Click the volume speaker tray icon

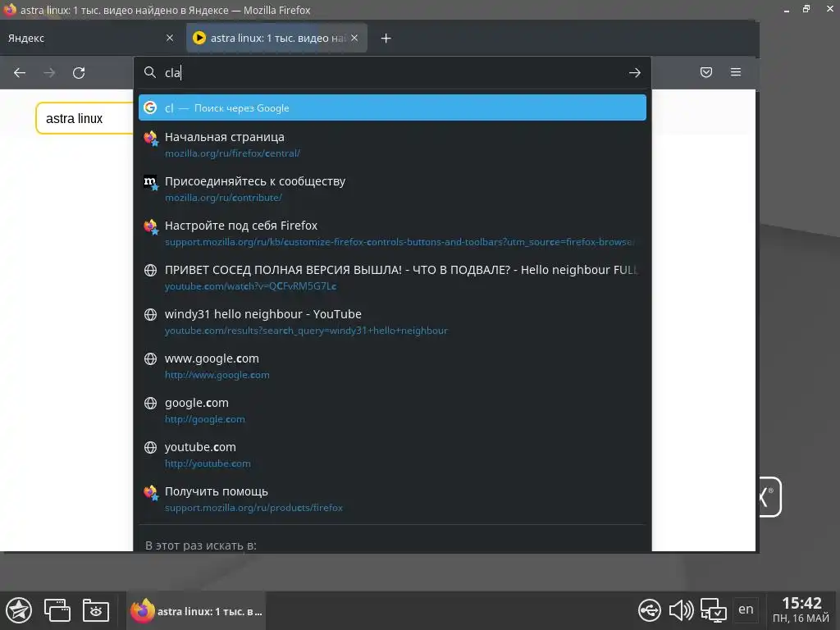point(681,610)
